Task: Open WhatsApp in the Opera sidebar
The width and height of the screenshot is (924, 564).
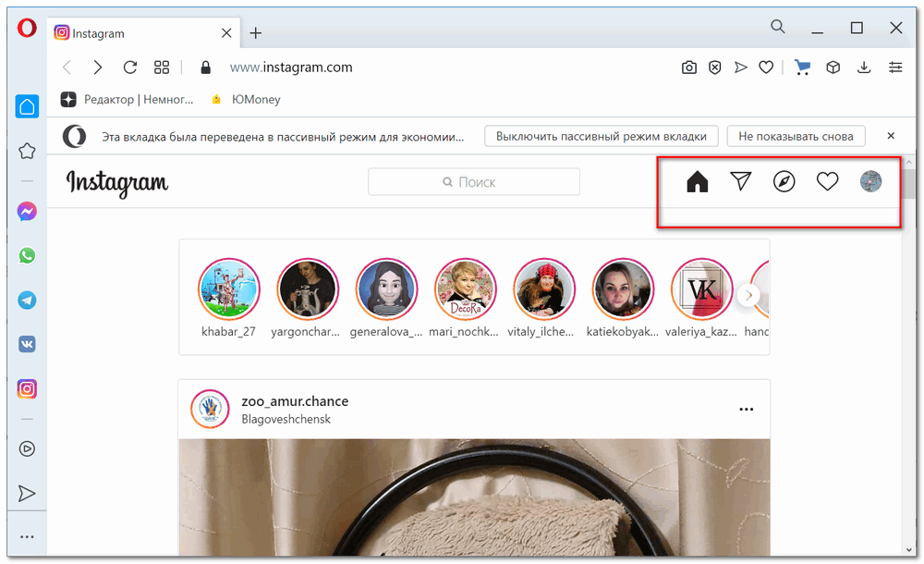Action: (x=27, y=255)
